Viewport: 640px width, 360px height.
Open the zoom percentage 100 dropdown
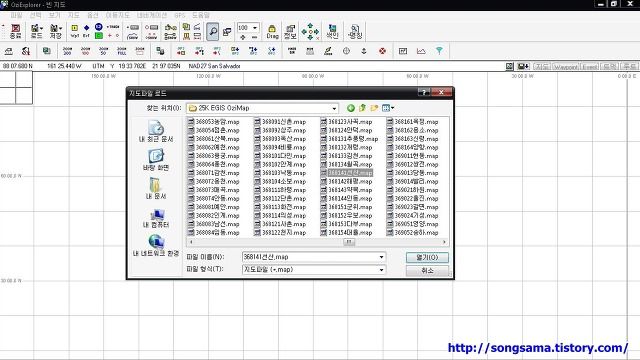pyautogui.click(x=255, y=28)
